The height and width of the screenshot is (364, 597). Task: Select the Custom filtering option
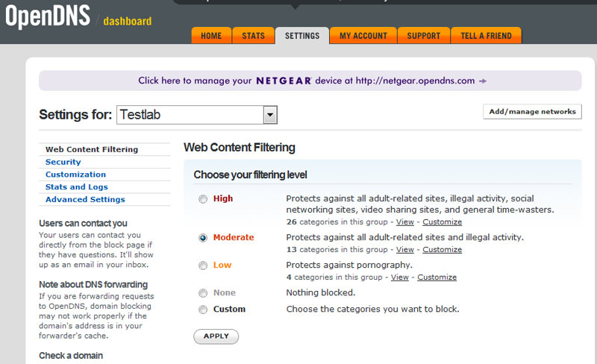(x=203, y=310)
